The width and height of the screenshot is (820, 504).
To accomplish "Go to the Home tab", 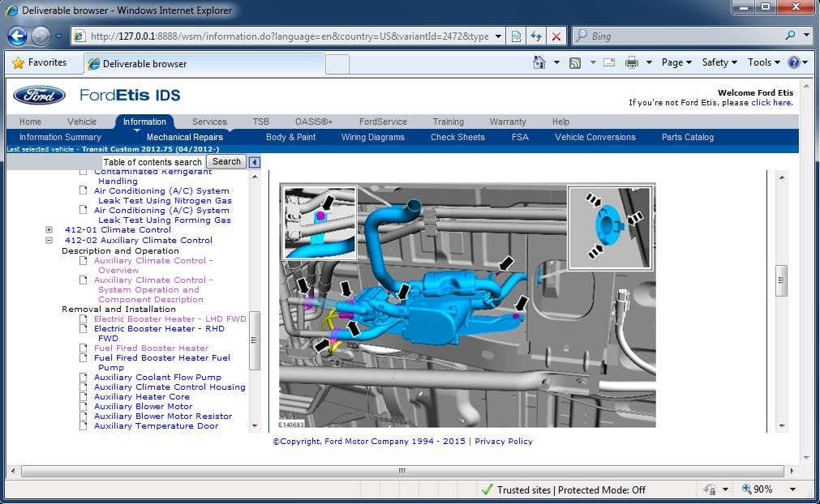I will pos(30,122).
